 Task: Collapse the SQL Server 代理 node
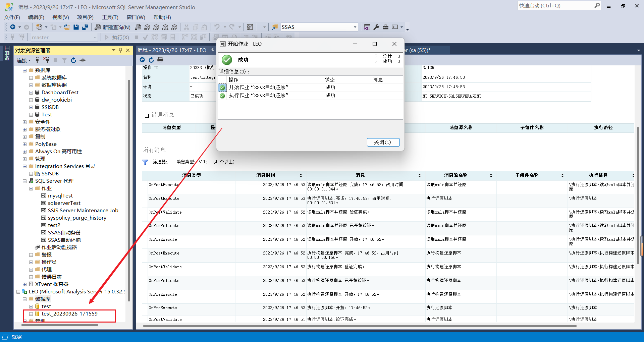(x=24, y=181)
